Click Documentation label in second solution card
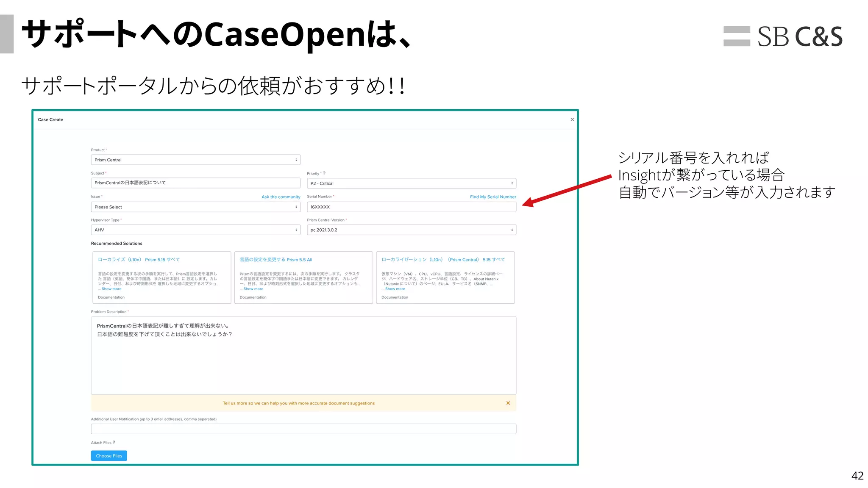The image size is (868, 488). pos(253,297)
